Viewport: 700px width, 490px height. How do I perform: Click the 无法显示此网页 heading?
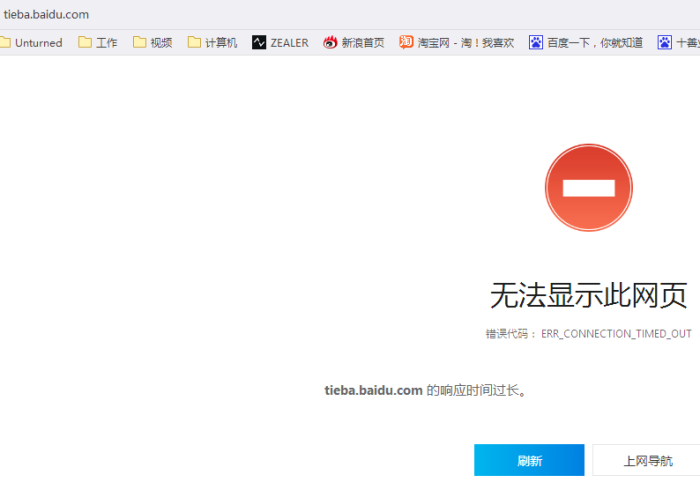[588, 296]
